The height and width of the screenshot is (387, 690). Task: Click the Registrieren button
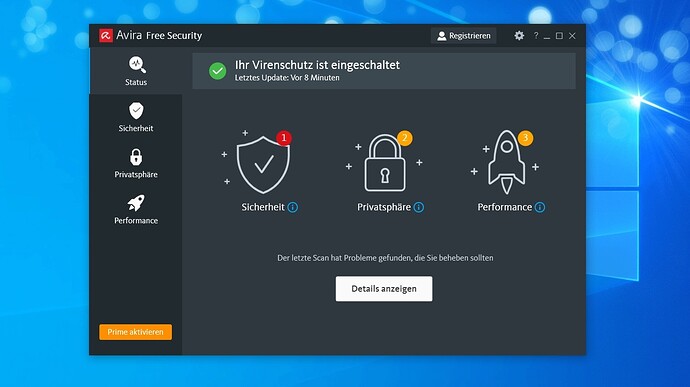pyautogui.click(x=463, y=36)
